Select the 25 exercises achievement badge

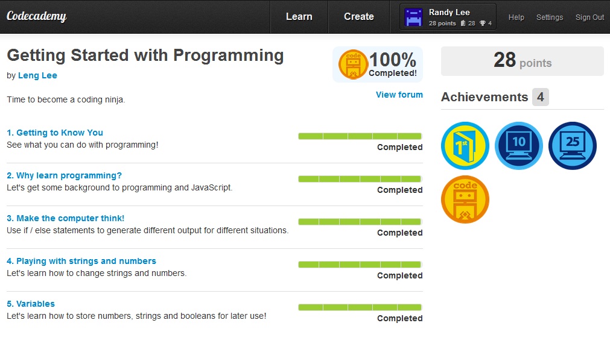coord(572,146)
